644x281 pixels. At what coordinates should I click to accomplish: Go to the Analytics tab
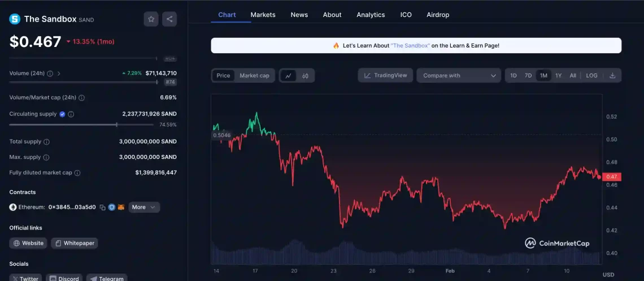(371, 15)
